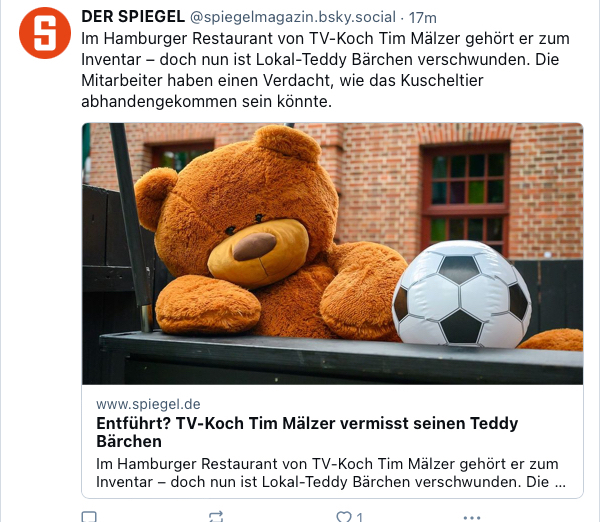The height and width of the screenshot is (522, 600).
Task: Click the like count next to heart
Action: coord(359,518)
